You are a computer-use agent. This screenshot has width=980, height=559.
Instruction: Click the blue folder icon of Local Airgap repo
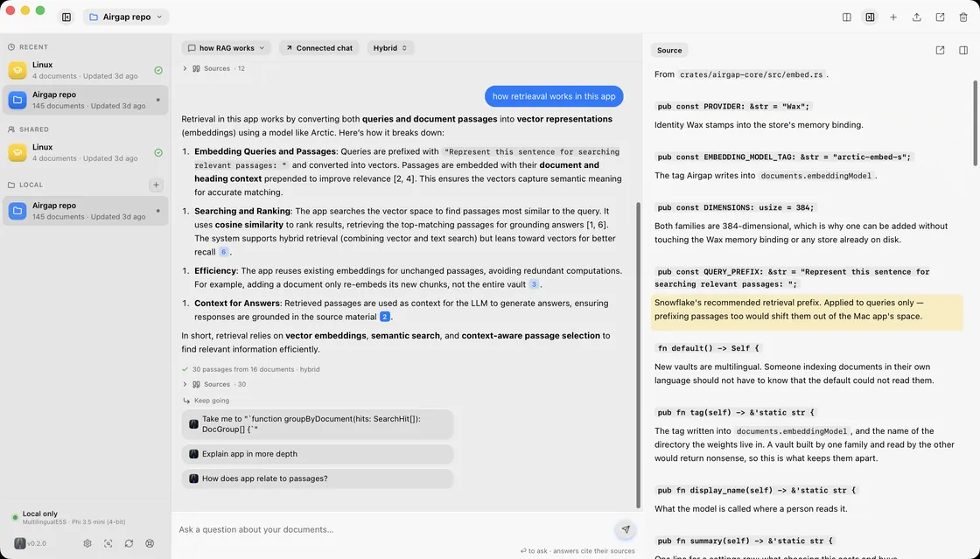click(17, 211)
